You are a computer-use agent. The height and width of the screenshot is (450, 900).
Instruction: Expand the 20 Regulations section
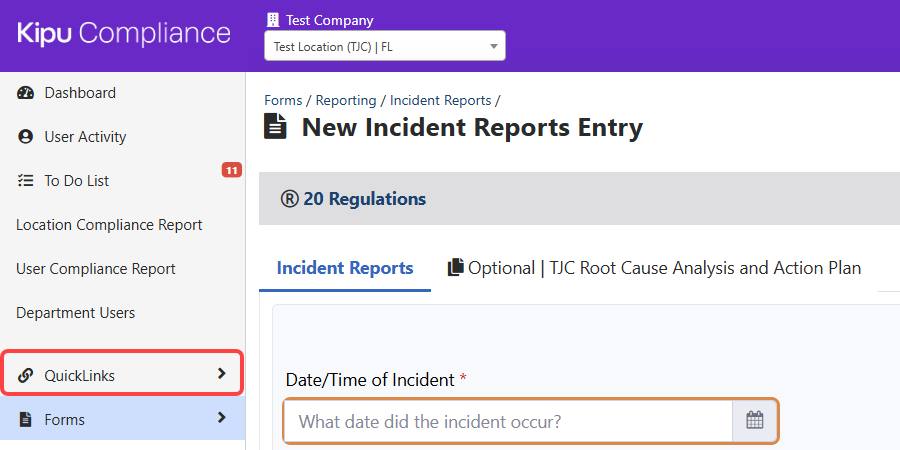click(x=354, y=199)
